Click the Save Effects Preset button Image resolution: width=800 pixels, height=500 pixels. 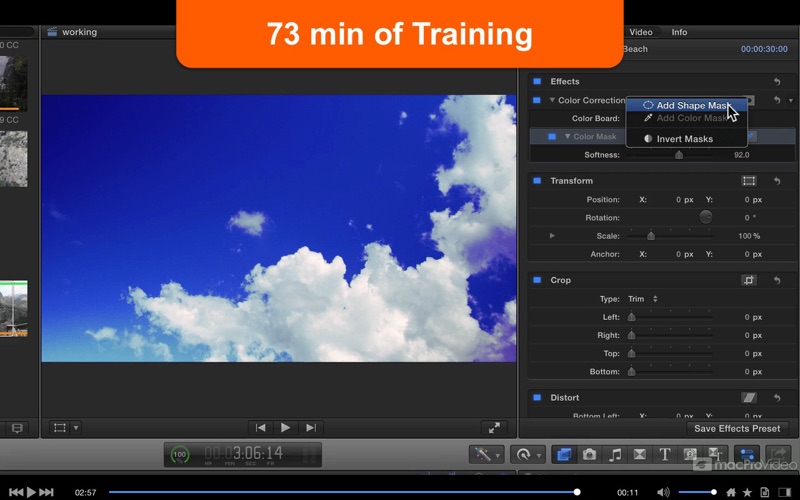pos(737,429)
